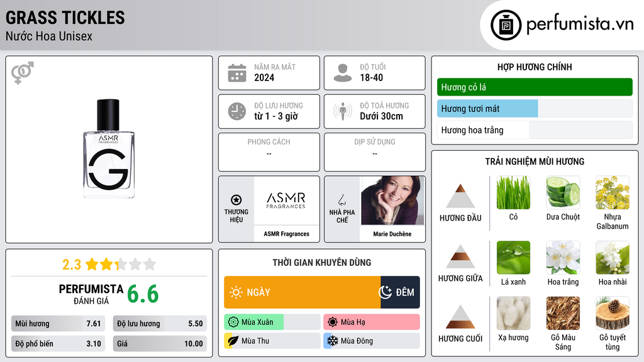
Task: Click the Hương cuối pyramid icon
Action: [460, 317]
